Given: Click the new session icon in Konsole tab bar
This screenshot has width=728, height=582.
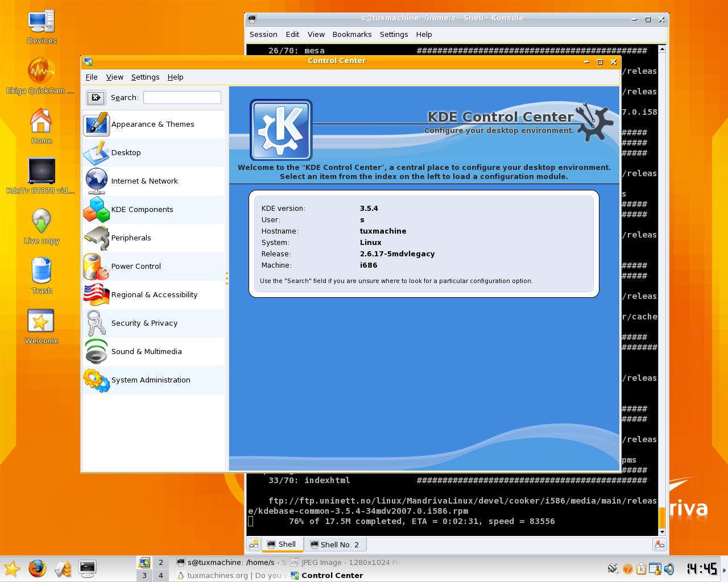Looking at the screenshot, I should pyautogui.click(x=254, y=544).
